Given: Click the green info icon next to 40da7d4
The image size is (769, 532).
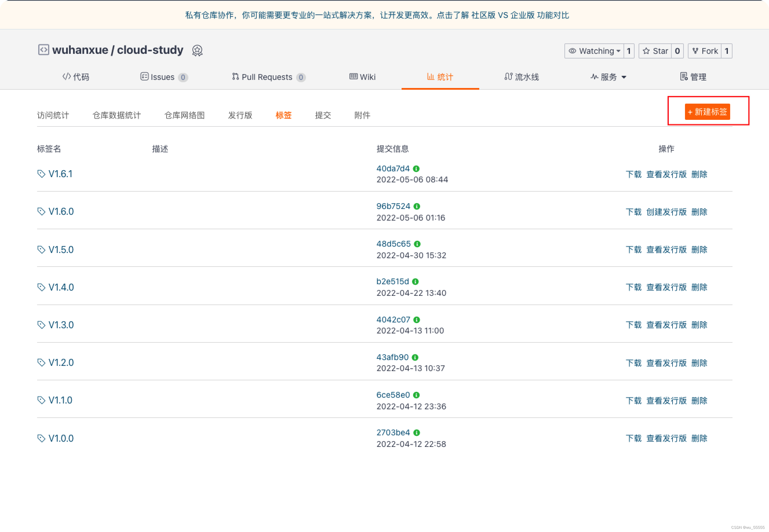Looking at the screenshot, I should (x=416, y=169).
